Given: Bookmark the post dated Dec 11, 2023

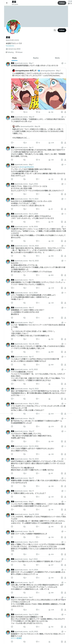Looking at the screenshot, I should pyautogui.click(x=62, y=209).
